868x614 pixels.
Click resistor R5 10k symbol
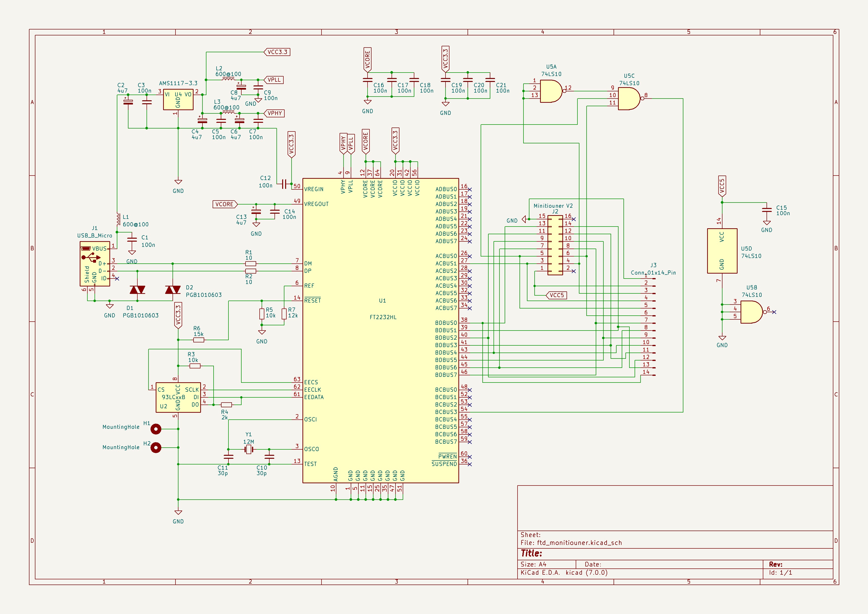[x=262, y=314]
